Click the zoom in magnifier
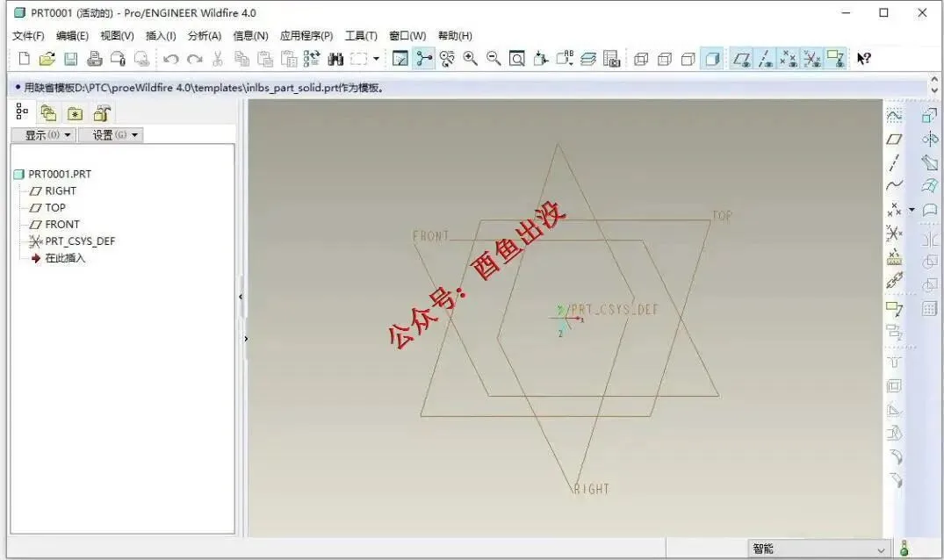This screenshot has height=560, width=944. [x=470, y=58]
